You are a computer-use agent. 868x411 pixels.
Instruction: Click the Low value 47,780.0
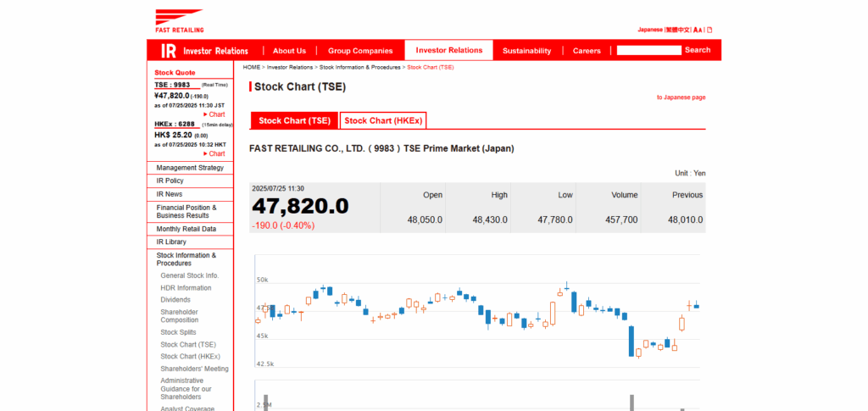click(555, 220)
